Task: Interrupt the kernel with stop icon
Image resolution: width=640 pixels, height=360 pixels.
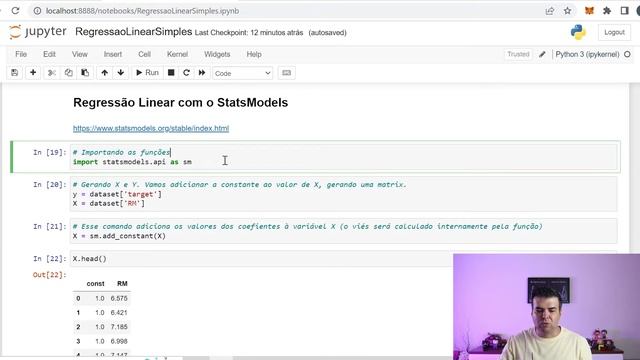Action: click(x=171, y=73)
